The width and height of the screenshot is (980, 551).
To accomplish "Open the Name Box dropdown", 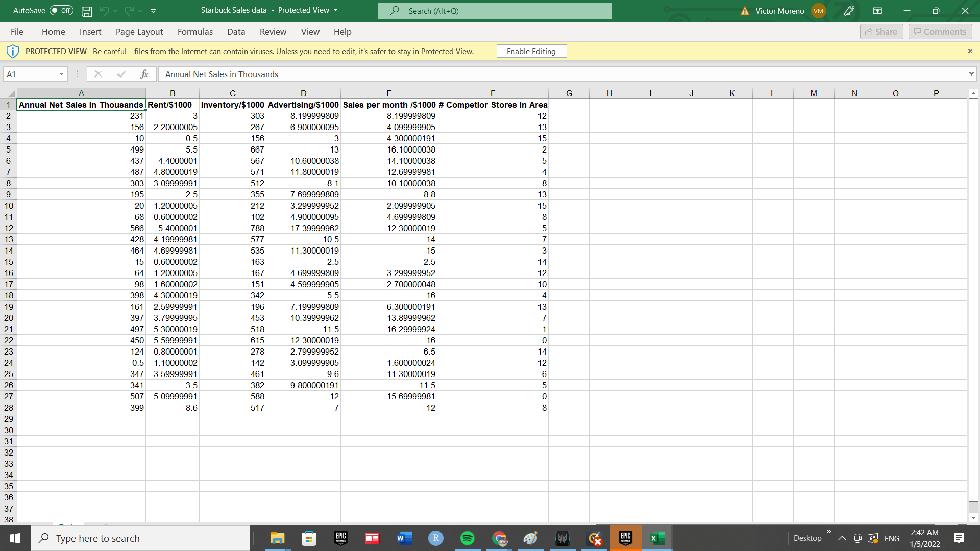I will pos(61,74).
